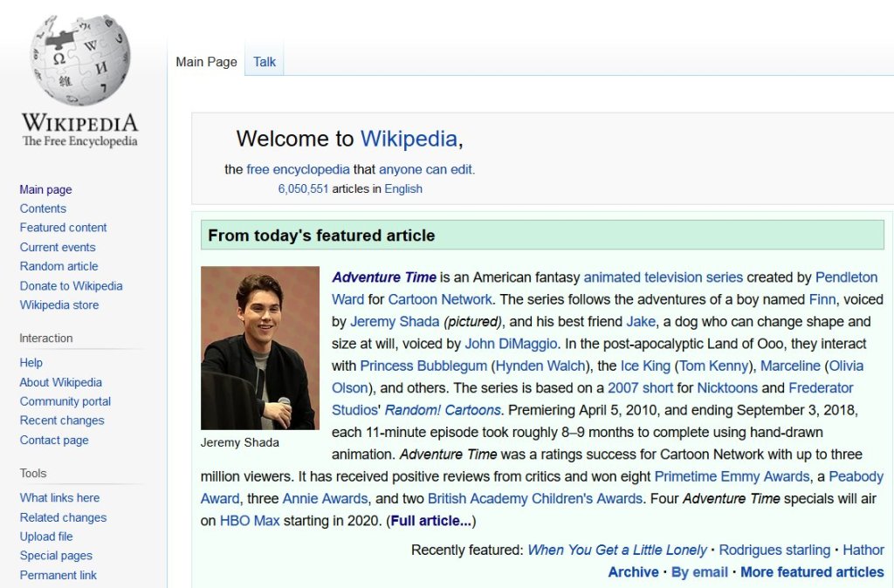View Recent changes in sidebar
Viewport: 894px width, 588px height.
pos(62,420)
